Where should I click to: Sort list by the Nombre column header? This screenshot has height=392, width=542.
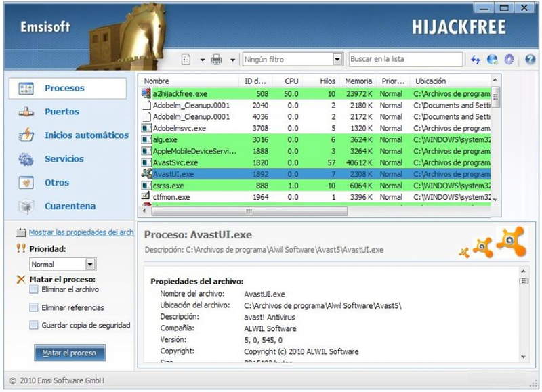point(190,81)
